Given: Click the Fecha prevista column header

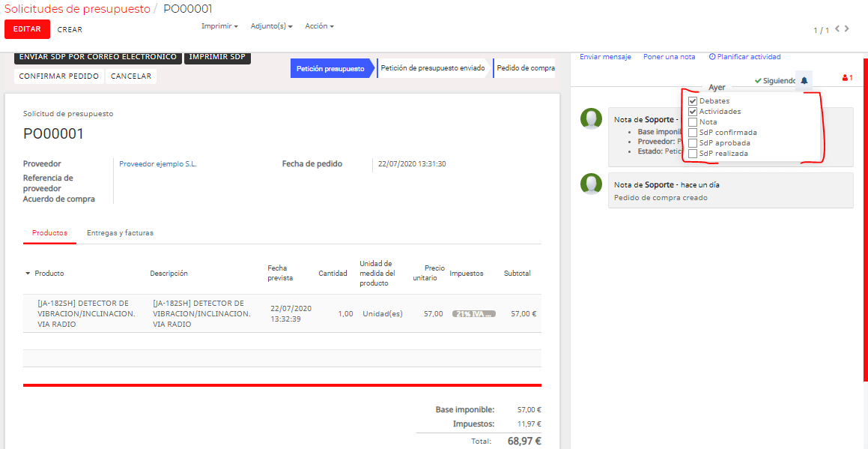Looking at the screenshot, I should click(x=280, y=274).
